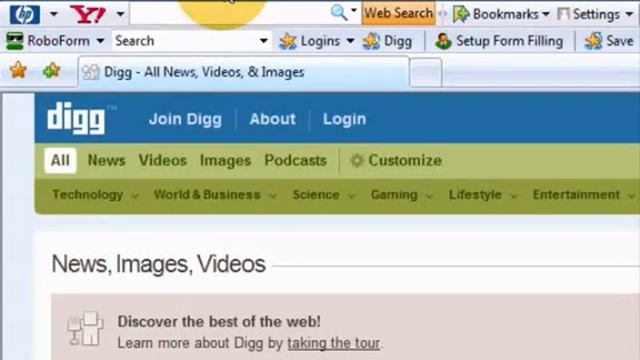The width and height of the screenshot is (640, 360).
Task: Click the magnifying glass search icon
Action: coord(339,13)
